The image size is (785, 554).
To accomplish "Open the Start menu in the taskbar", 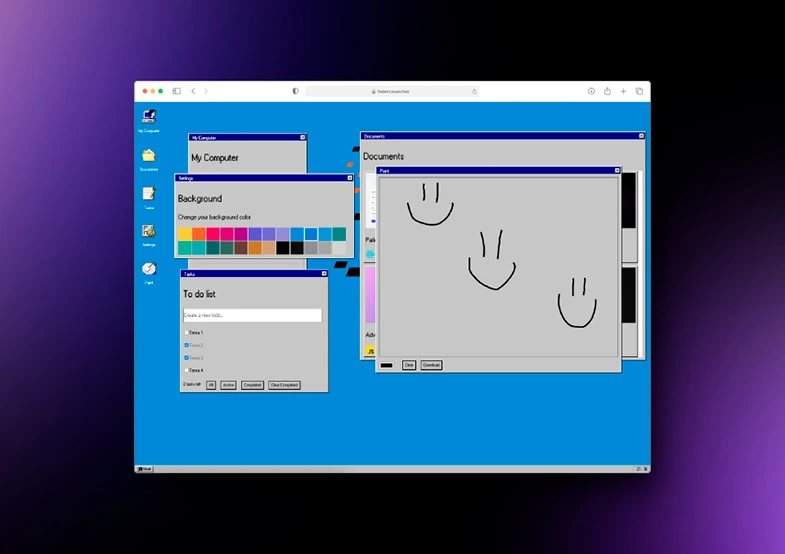I will (x=145, y=468).
